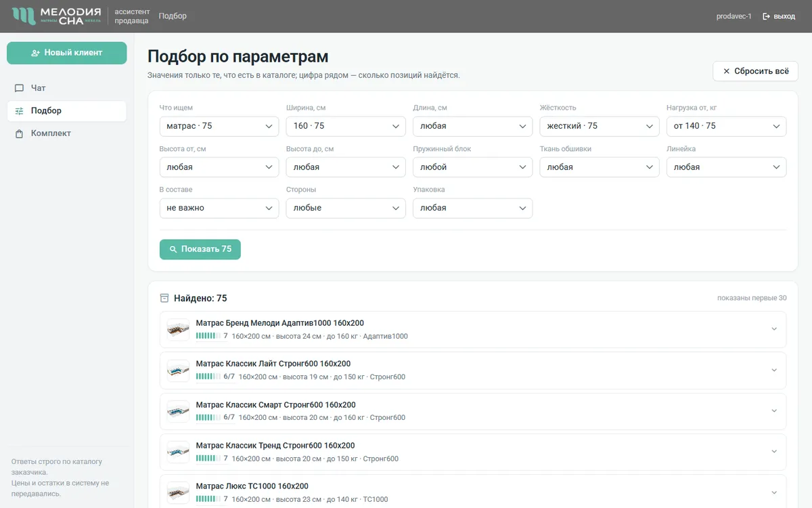Image resolution: width=812 pixels, height=508 pixels.
Task: Click the ассистент продавца header label
Action: 132,16
